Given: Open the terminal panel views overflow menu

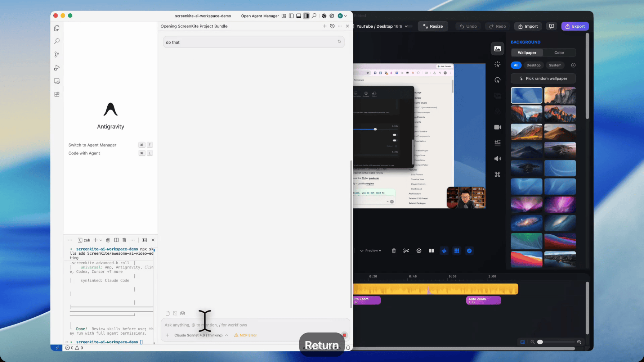Looking at the screenshot, I should coord(70,240).
